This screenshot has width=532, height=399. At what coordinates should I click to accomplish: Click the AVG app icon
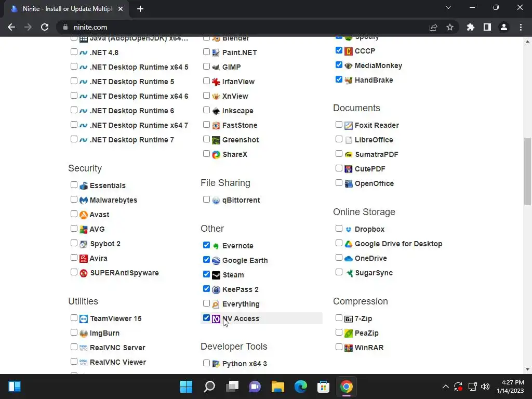[84, 229]
